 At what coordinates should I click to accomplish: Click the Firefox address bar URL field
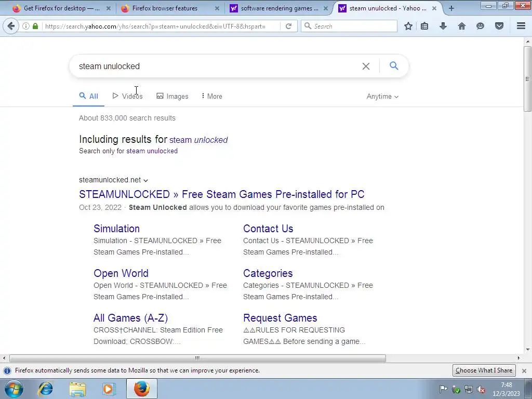click(161, 26)
